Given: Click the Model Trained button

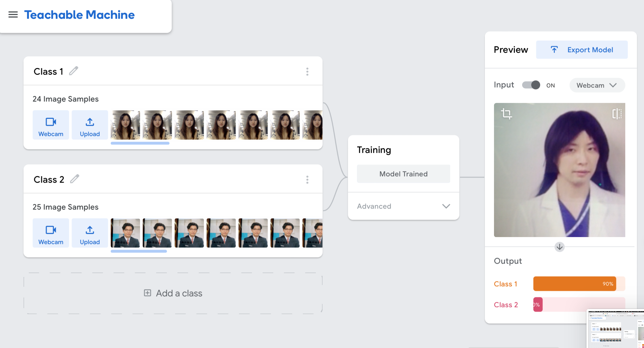Looking at the screenshot, I should click(x=403, y=174).
